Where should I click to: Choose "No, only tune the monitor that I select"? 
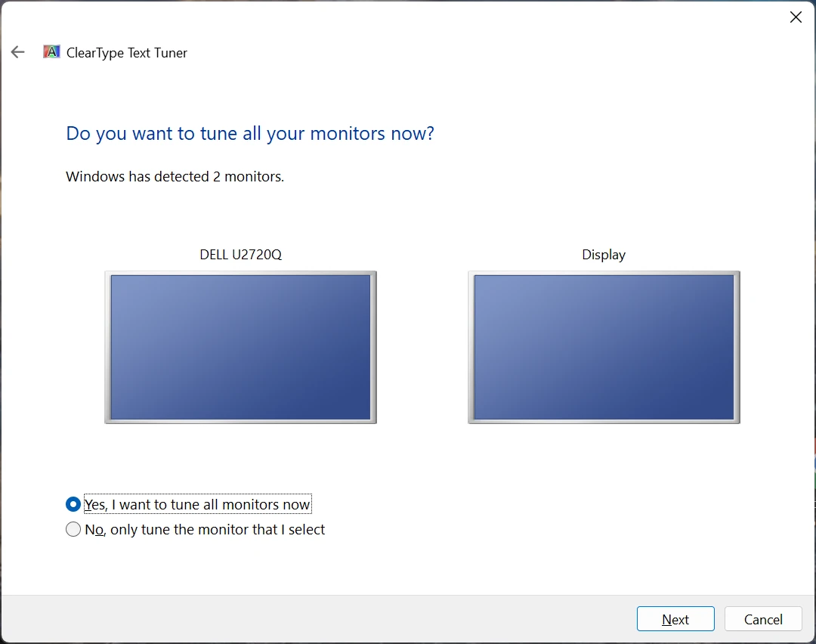[x=73, y=529]
